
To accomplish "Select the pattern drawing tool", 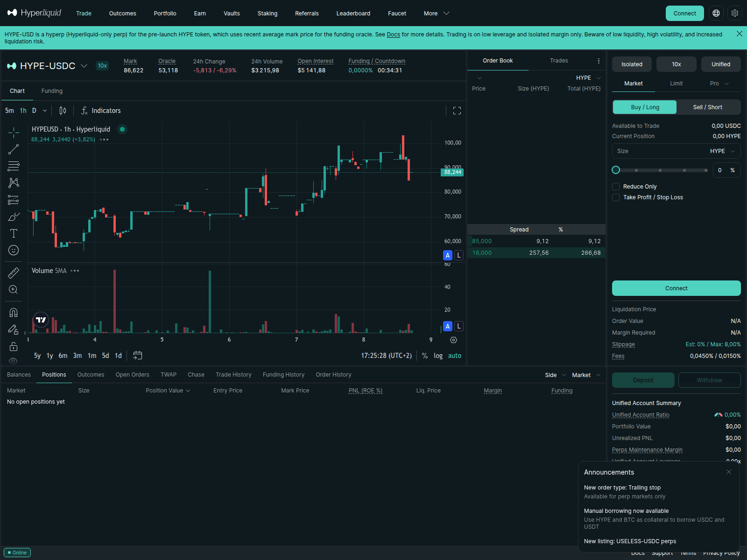I will (x=14, y=183).
